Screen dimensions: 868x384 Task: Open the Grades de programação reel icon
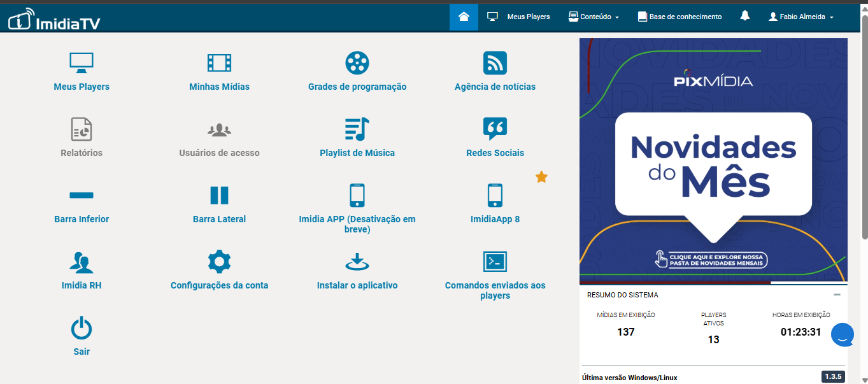point(357,62)
